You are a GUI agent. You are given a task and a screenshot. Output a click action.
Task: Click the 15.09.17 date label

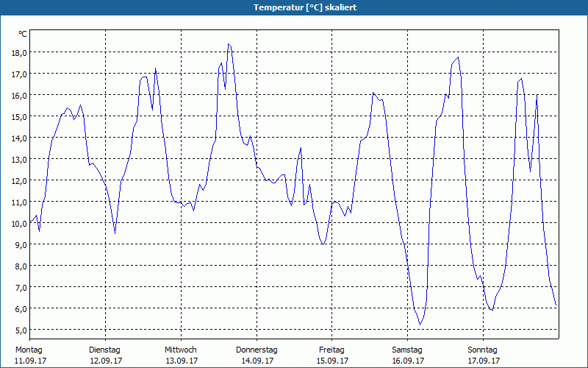click(333, 361)
